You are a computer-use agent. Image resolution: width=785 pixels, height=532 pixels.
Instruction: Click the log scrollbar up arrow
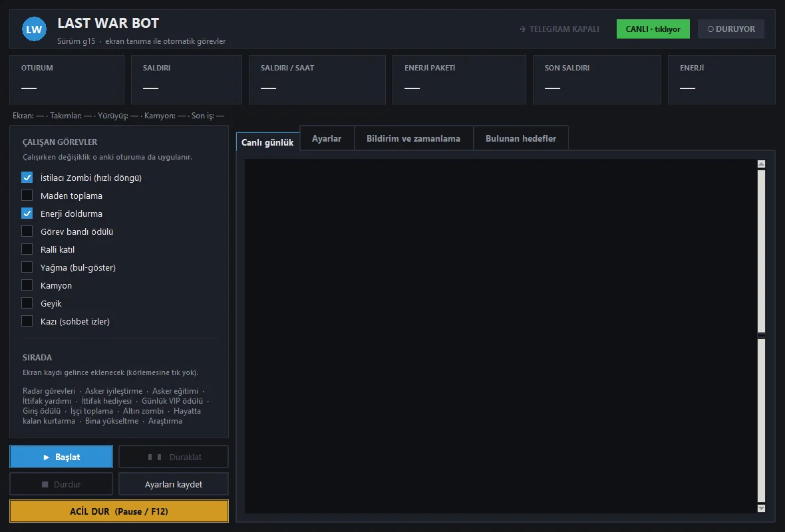click(762, 164)
